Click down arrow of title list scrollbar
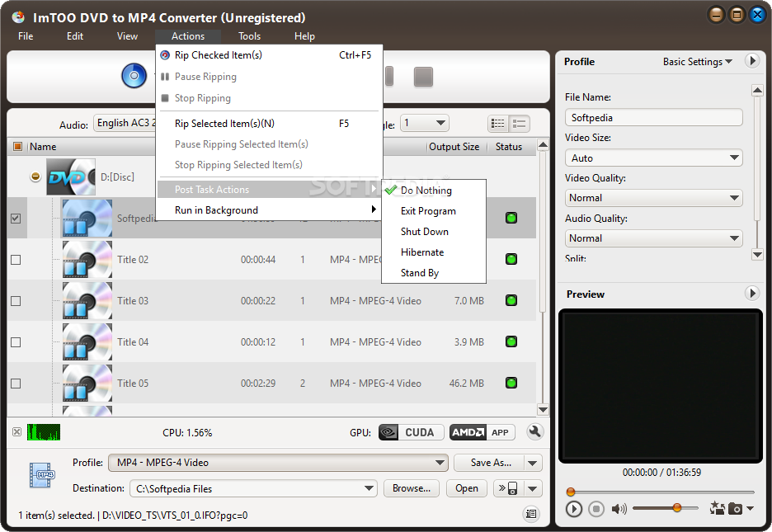The width and height of the screenshot is (772, 532). (x=543, y=409)
